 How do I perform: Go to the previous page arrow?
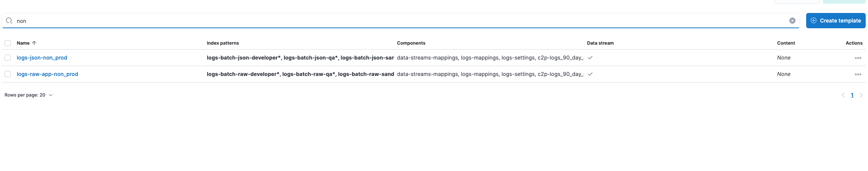click(843, 95)
